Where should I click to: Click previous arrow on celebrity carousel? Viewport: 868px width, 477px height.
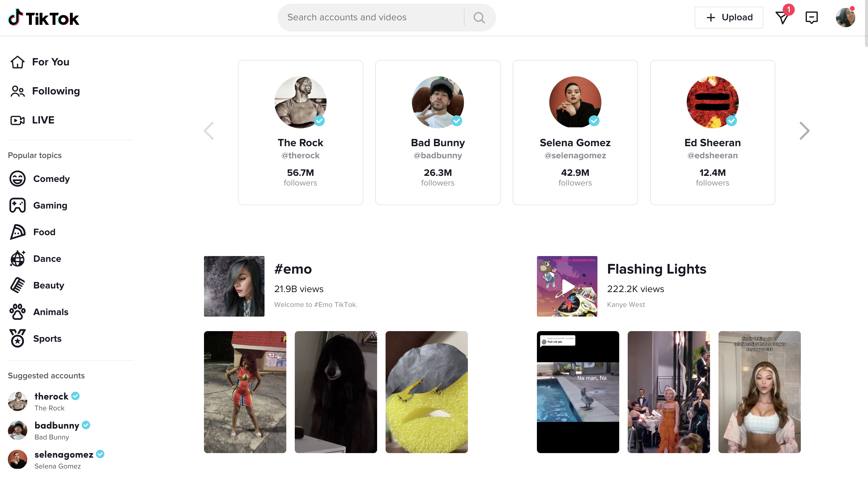[209, 130]
